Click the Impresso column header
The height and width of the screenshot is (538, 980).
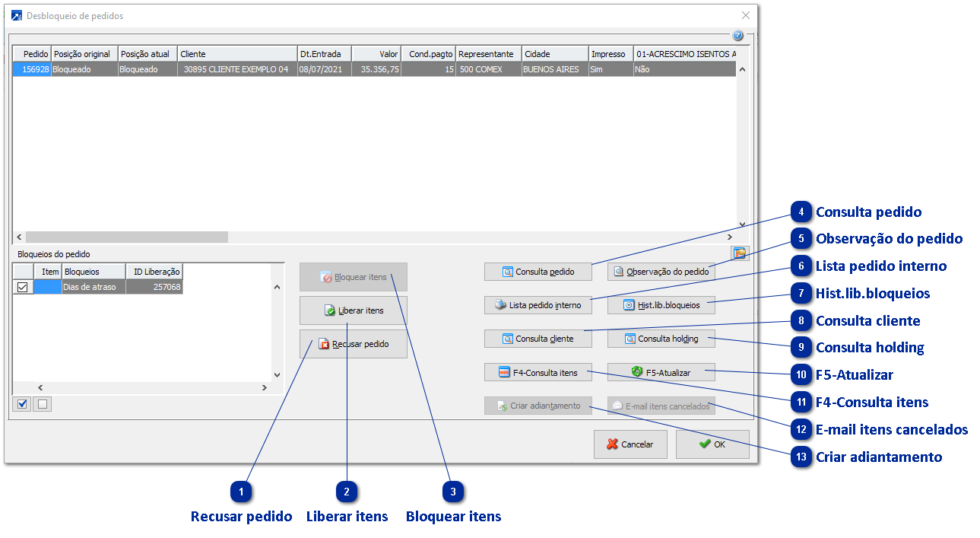pyautogui.click(x=611, y=54)
